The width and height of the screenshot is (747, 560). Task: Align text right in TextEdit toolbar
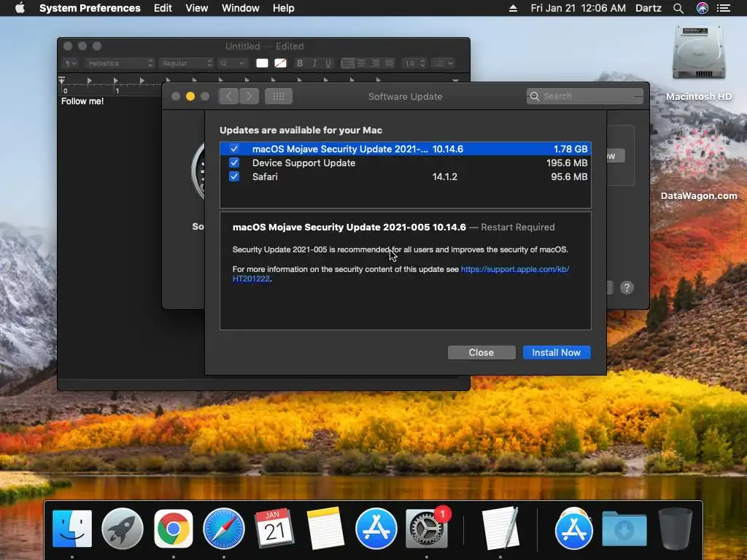(x=376, y=63)
